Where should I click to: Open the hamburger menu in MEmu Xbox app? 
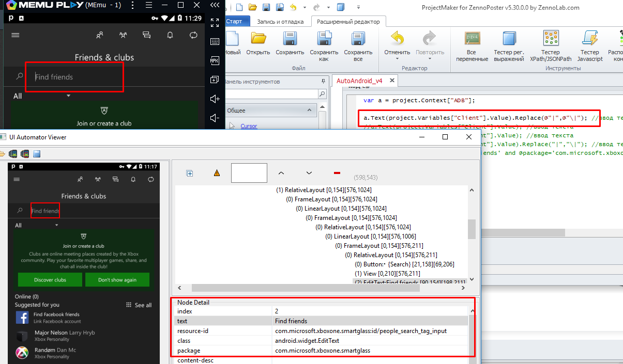(15, 35)
